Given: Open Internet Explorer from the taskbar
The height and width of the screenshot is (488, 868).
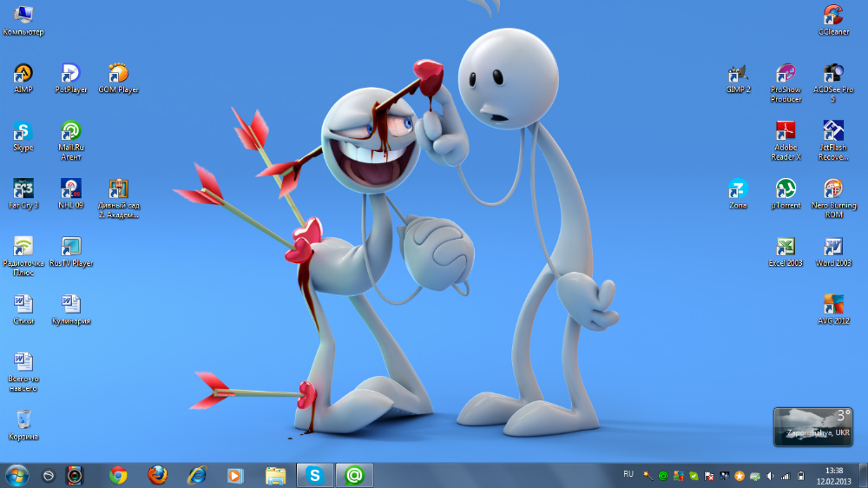Looking at the screenshot, I should (197, 475).
